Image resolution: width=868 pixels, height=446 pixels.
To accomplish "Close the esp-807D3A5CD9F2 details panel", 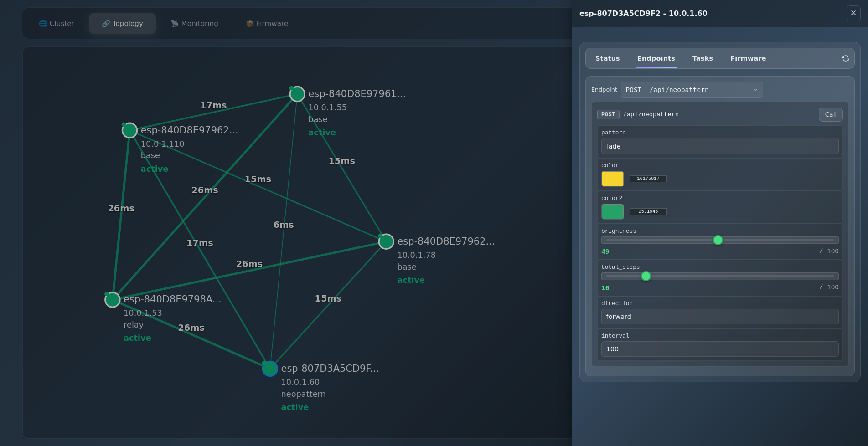I will point(853,13).
